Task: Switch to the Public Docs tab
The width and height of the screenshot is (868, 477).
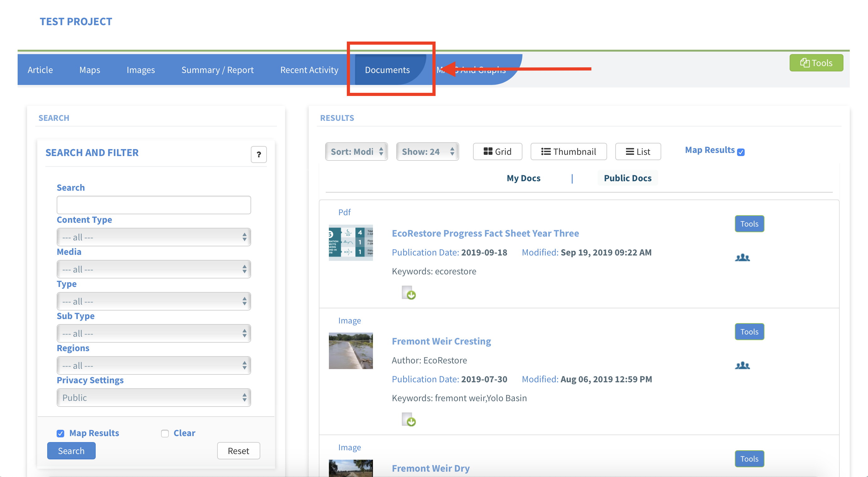Action: click(628, 178)
